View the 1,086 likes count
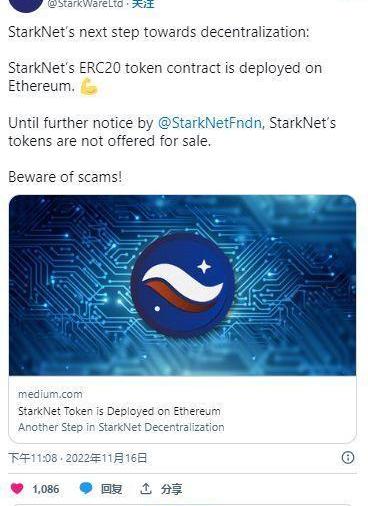Screen dimensions: 368x506 46,489
